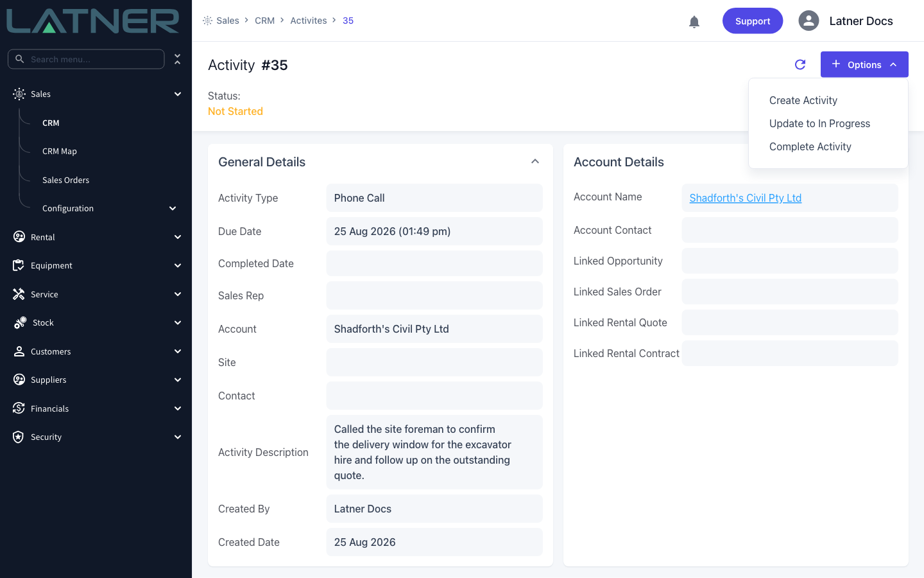Expand the Rental menu chevron
924x578 pixels.
tap(178, 237)
